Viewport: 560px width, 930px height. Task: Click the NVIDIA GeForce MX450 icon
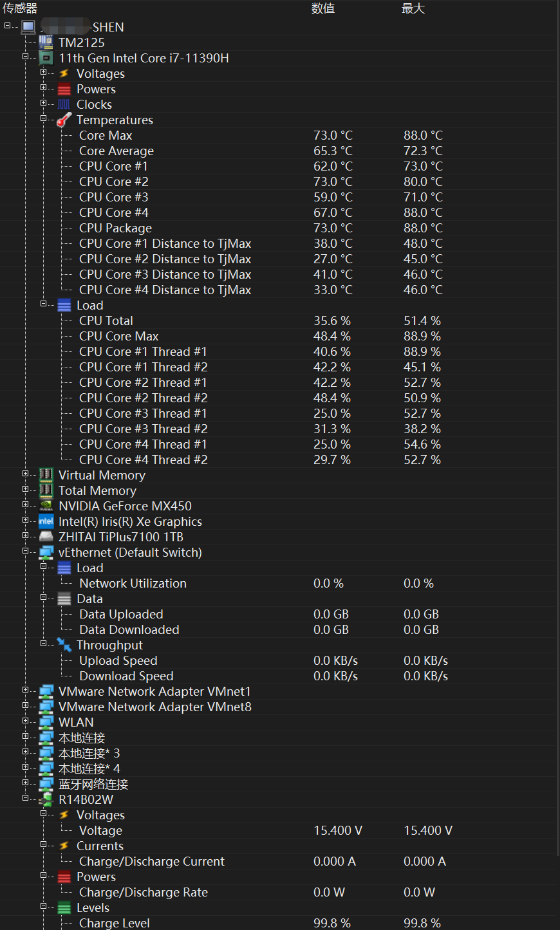(x=46, y=506)
